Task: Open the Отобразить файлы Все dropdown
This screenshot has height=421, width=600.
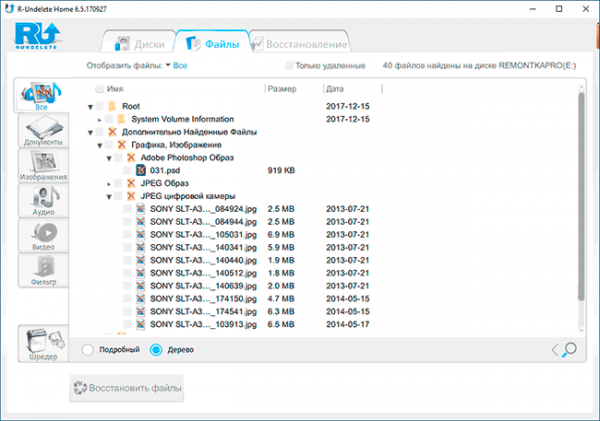Action: point(176,65)
